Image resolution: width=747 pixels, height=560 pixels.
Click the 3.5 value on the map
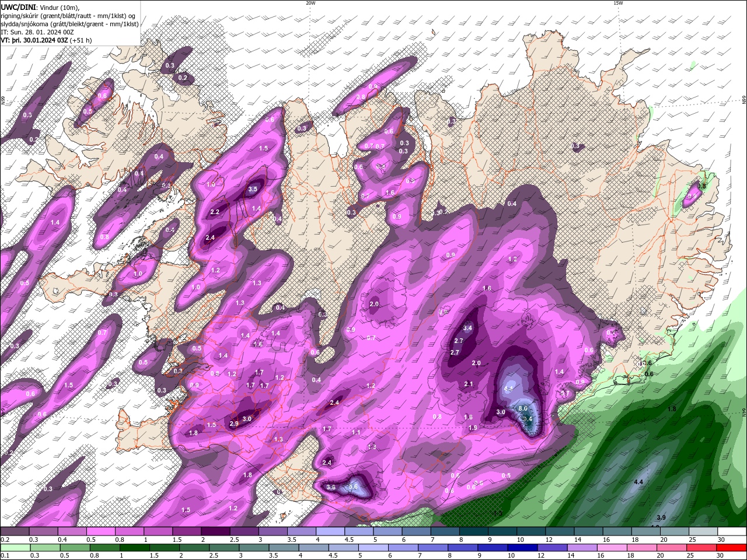click(253, 189)
